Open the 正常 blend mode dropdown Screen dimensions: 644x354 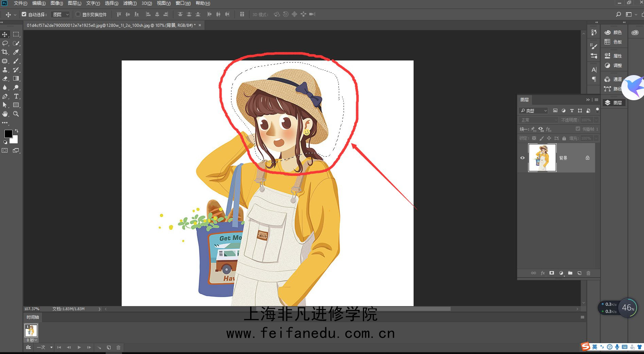coord(539,120)
